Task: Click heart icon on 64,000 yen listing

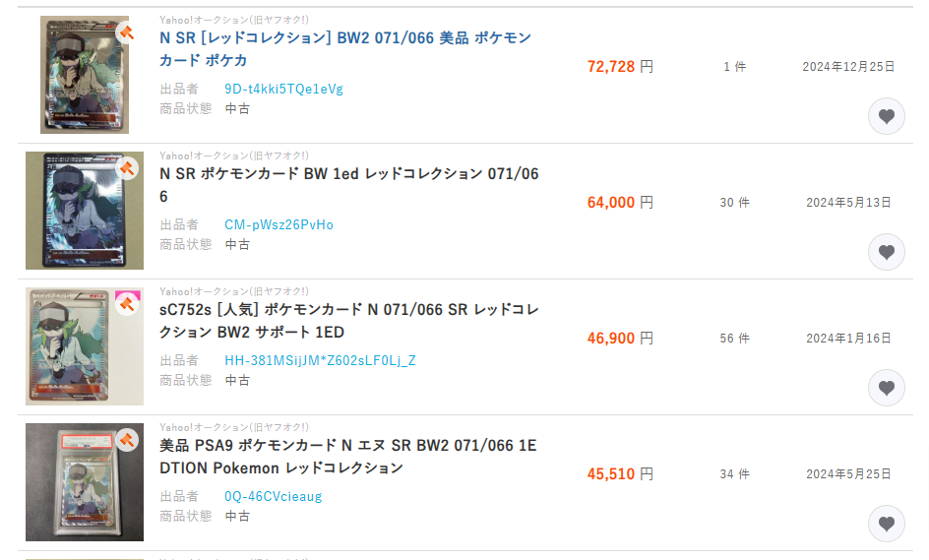Action: 886,252
